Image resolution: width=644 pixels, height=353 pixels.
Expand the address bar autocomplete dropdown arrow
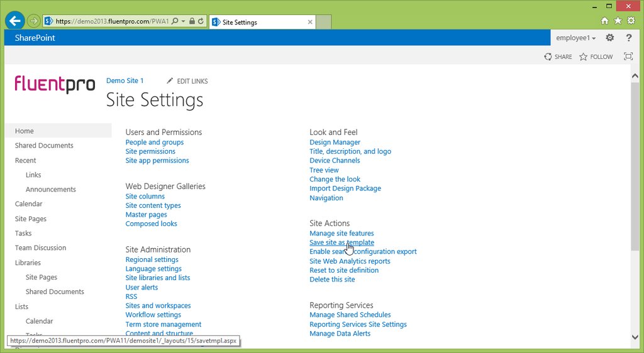(x=183, y=21)
